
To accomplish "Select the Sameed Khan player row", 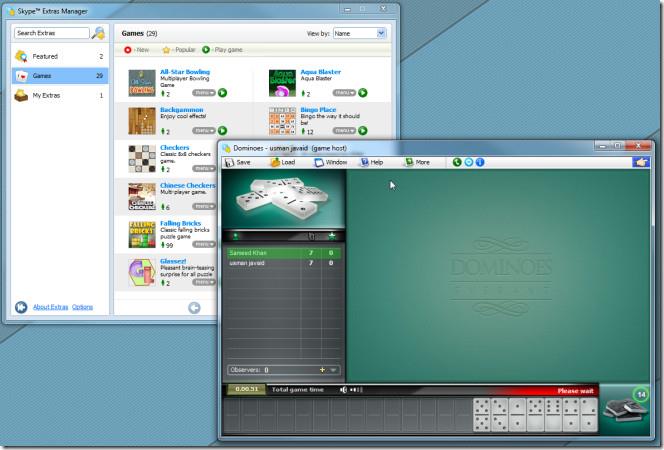I will [283, 253].
